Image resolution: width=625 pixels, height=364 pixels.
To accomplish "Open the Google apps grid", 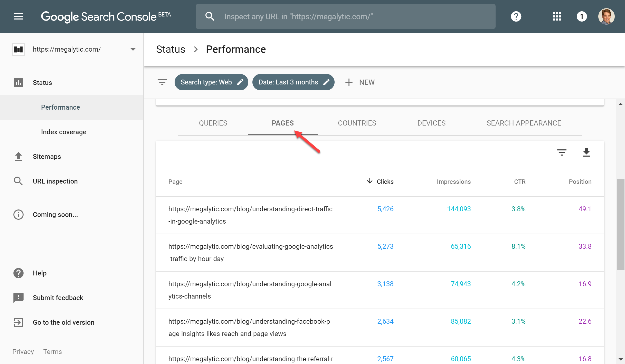I will pyautogui.click(x=557, y=16).
